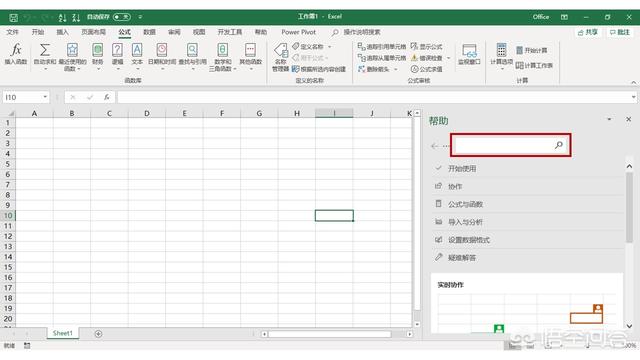The width and height of the screenshot is (640, 360).
Task: Click the Share (共享) button
Action: click(x=588, y=32)
